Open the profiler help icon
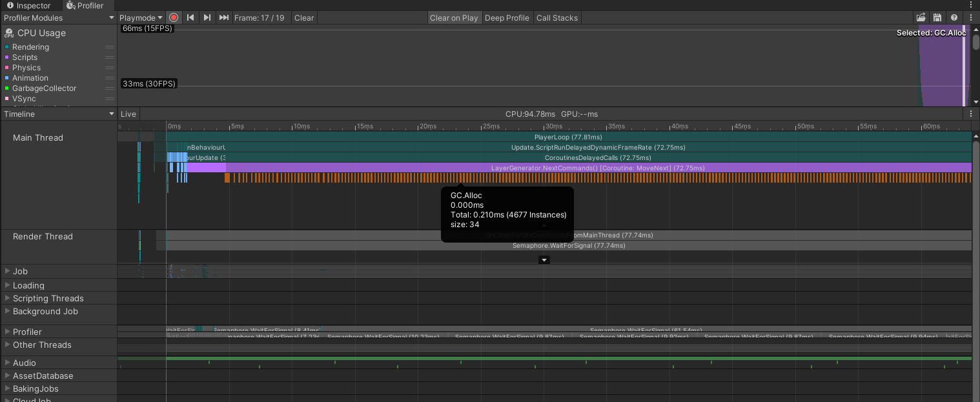Screen dimensions: 980x402 (954, 17)
